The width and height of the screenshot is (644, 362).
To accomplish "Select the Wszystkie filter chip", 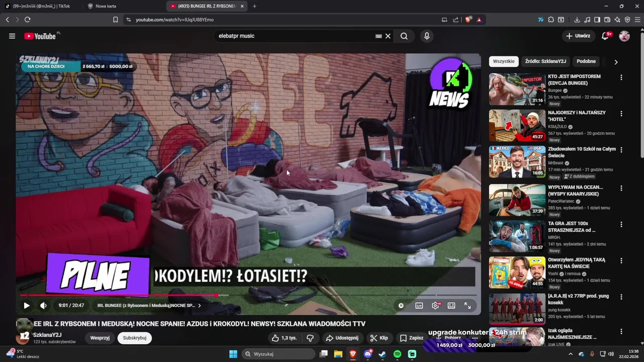I will (x=504, y=61).
